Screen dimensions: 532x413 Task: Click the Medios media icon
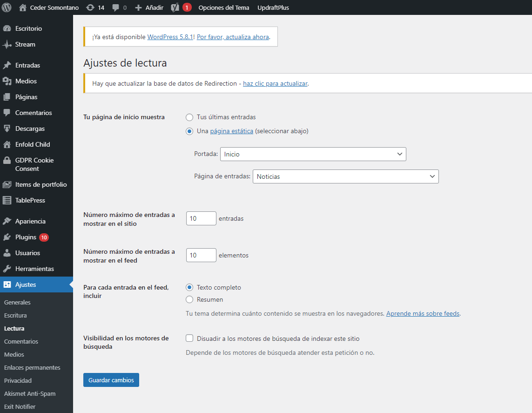(7, 81)
